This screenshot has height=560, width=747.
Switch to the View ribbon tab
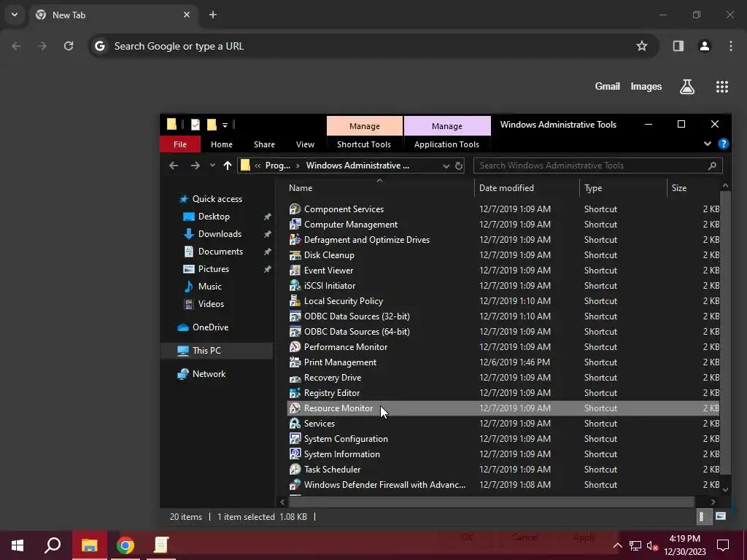305,144
